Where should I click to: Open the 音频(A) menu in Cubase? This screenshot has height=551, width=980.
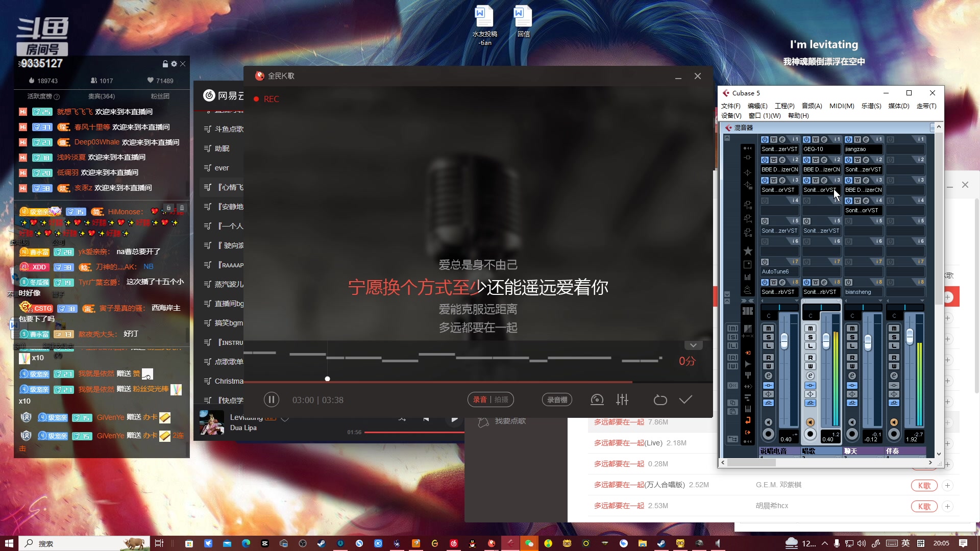click(812, 106)
